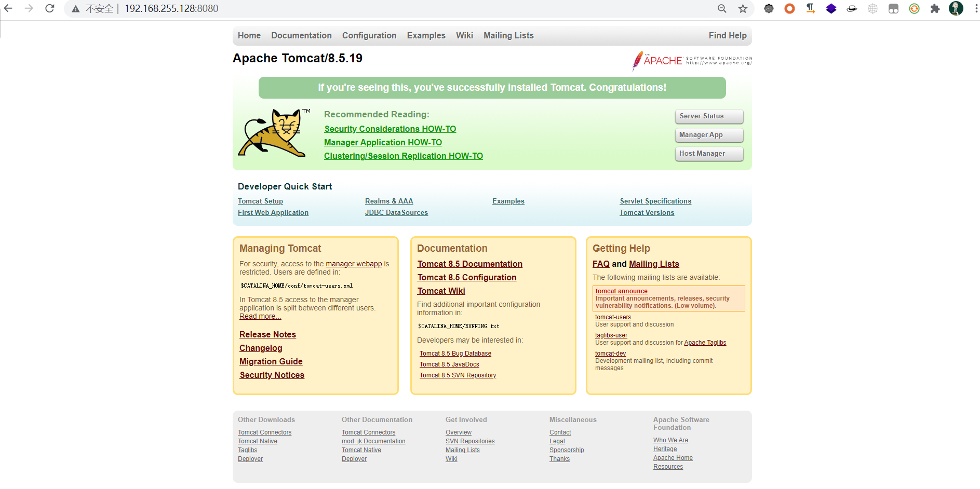Open Tomcat 8.5 SVN Repository link

click(x=458, y=375)
